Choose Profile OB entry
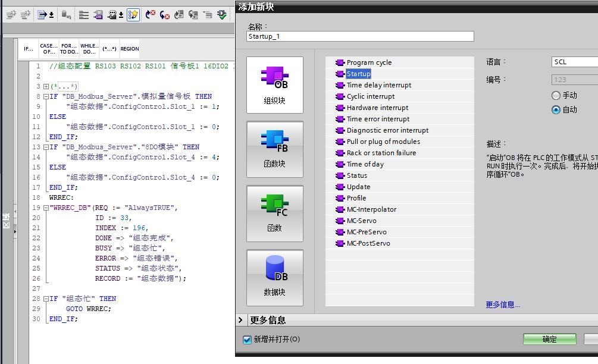Image resolution: width=598 pixels, height=364 pixels. pyautogui.click(x=400, y=198)
